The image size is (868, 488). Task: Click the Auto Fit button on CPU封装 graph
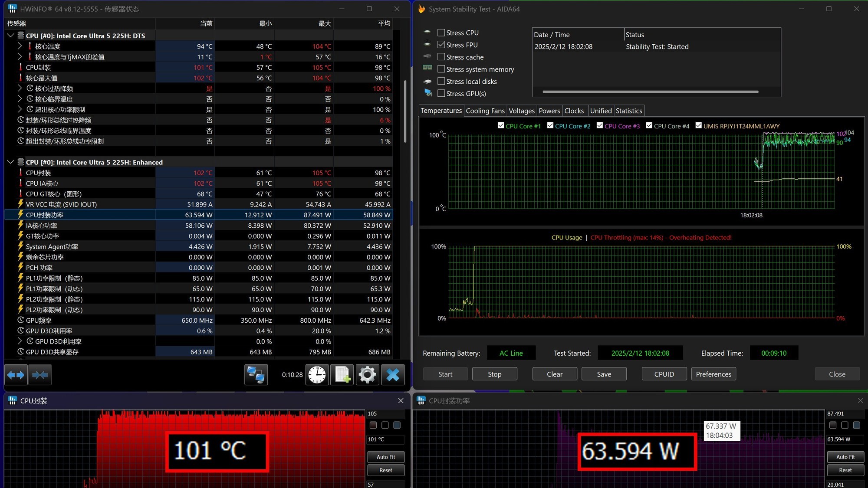[386, 456]
